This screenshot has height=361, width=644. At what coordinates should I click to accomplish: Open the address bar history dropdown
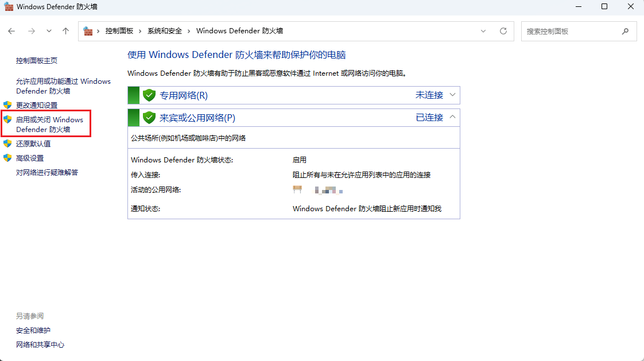pos(483,31)
